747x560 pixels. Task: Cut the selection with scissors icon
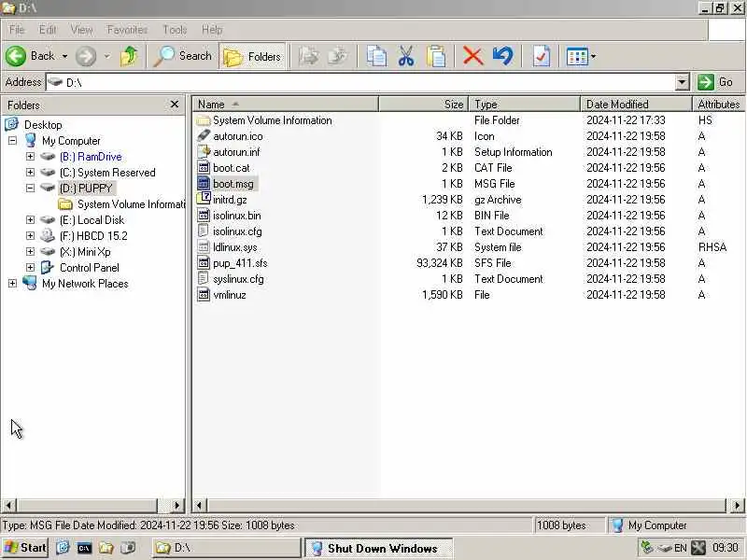pyautogui.click(x=406, y=56)
